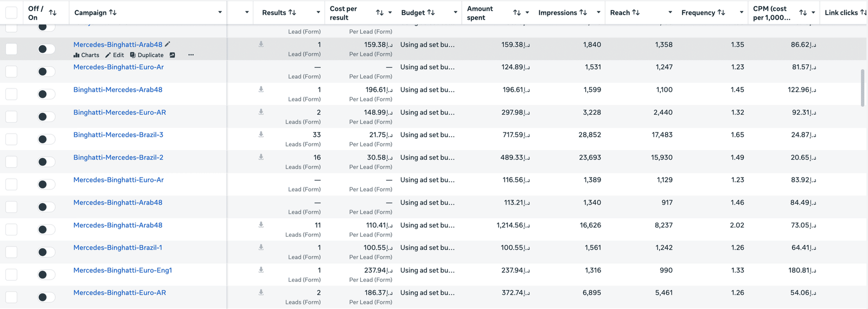Sort the Impressions column
868x309 pixels.
coord(583,12)
